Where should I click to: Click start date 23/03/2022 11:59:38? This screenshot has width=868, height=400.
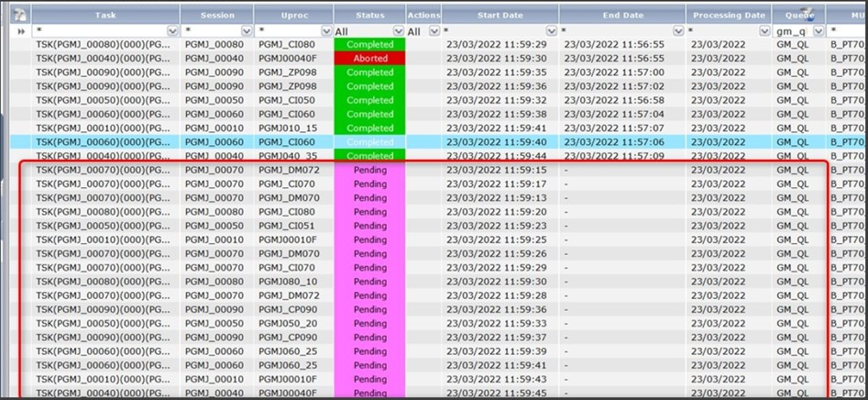497,114
